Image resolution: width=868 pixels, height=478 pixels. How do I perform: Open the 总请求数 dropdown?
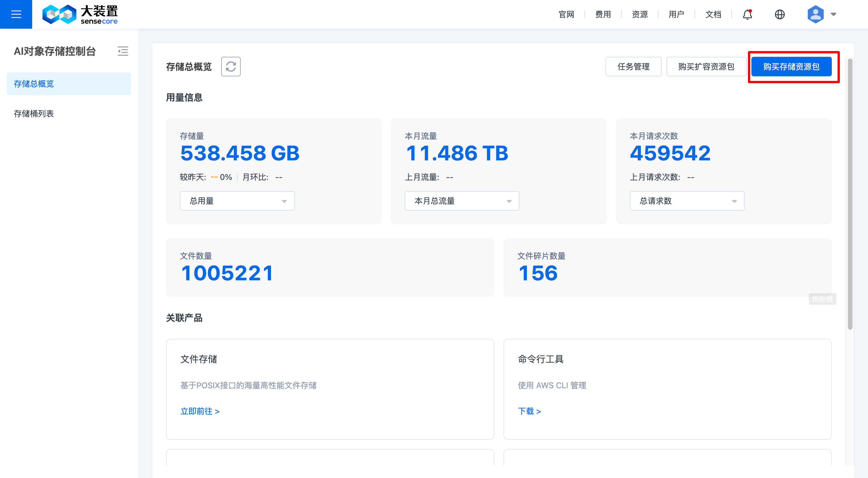[687, 201]
